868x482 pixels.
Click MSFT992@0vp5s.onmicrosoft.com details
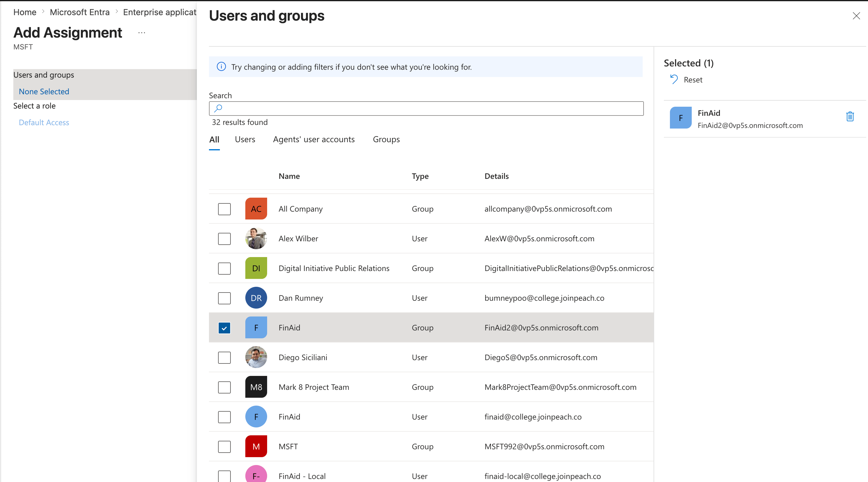[x=544, y=446]
